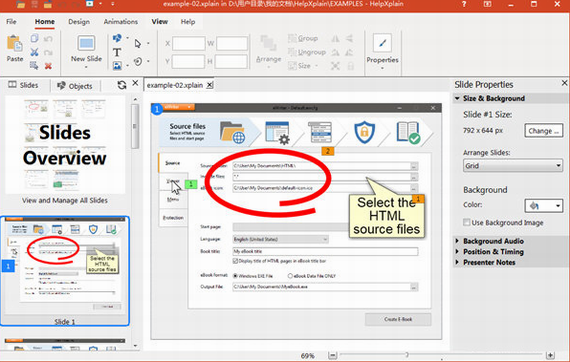
Task: Click the play presentation icon in title bar
Action: (x=89, y=4)
